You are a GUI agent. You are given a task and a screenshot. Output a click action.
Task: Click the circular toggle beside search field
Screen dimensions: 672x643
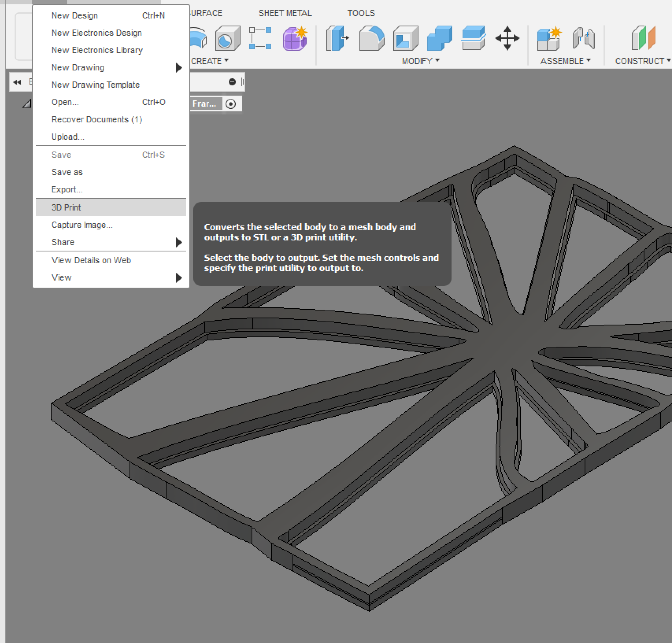[232, 82]
